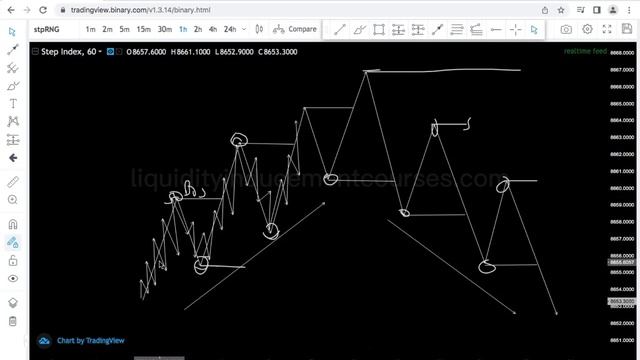Pick the parallel lines tool in favorites toolbar
Screen dimensions: 640x360
tap(457, 29)
